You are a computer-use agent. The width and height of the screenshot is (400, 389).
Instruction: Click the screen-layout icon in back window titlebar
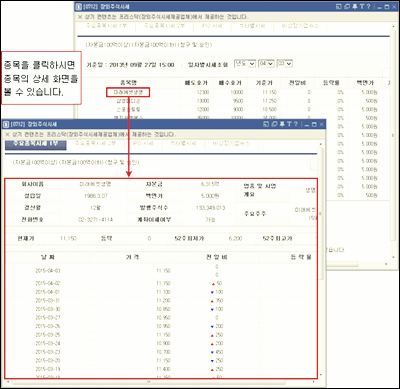pos(339,6)
